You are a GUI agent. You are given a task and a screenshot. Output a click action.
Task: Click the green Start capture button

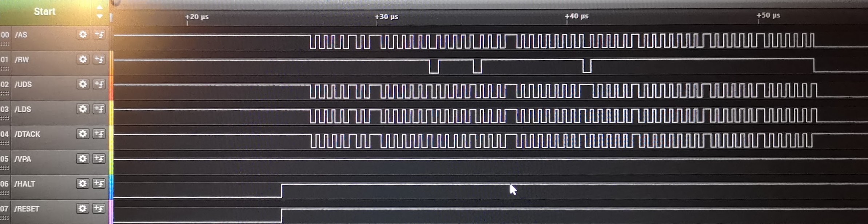44,12
